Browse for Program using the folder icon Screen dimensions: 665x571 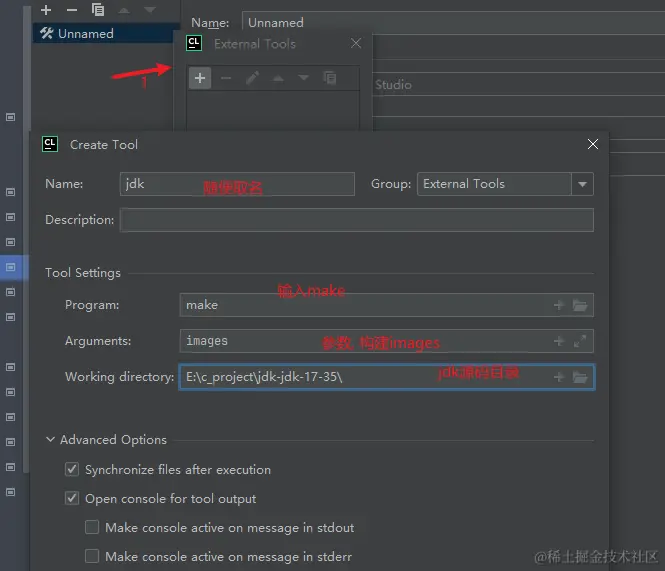click(x=580, y=305)
